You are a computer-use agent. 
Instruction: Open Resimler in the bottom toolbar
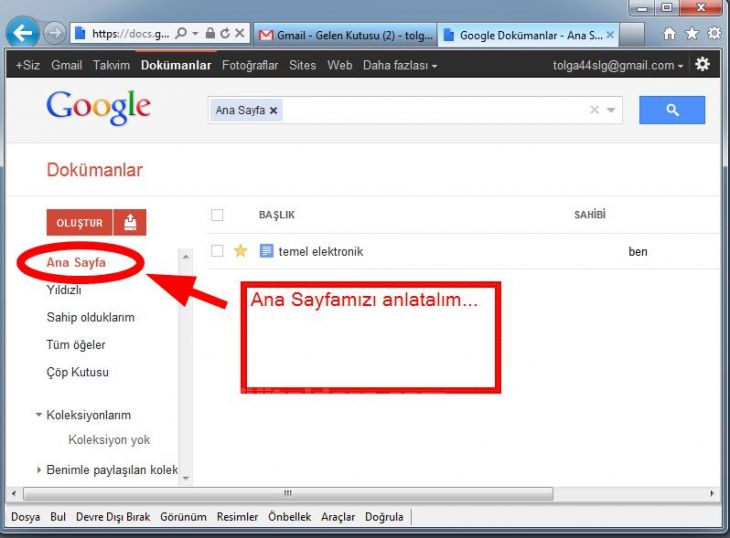237,517
